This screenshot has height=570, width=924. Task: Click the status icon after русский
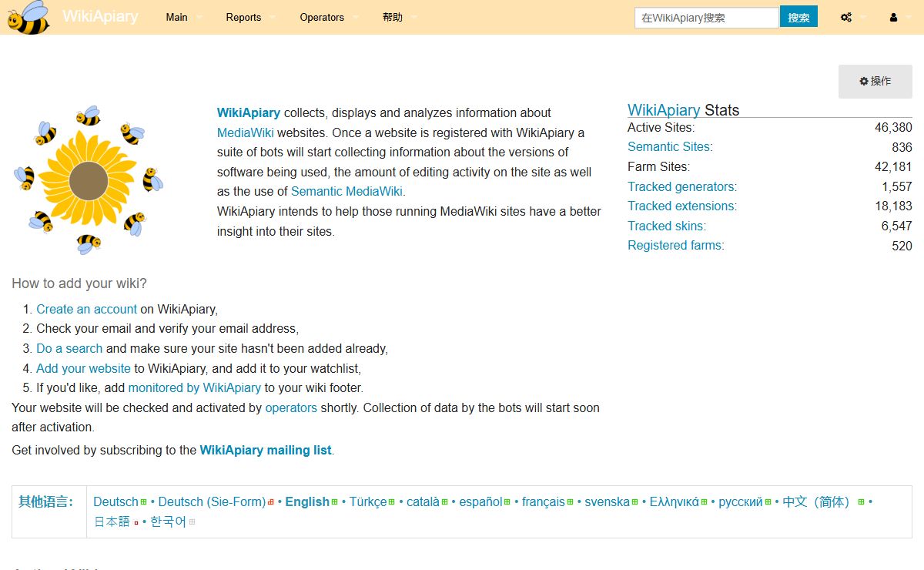point(768,502)
